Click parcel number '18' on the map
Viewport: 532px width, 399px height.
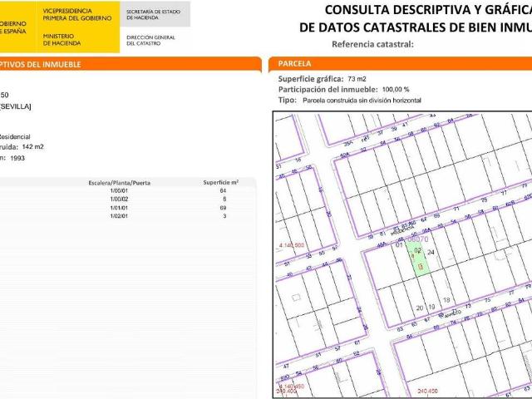(446, 300)
